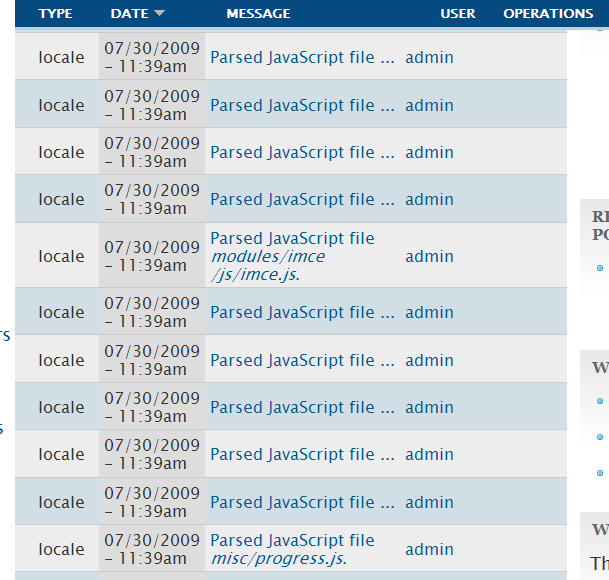Sort the log by DATE header text

(130, 14)
